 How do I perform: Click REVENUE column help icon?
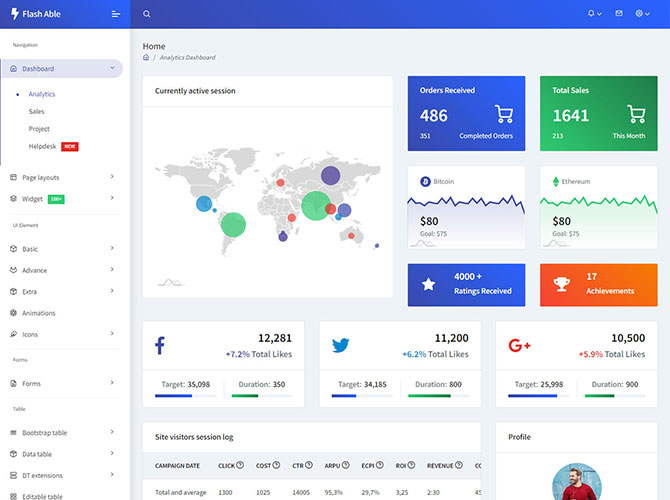click(458, 465)
